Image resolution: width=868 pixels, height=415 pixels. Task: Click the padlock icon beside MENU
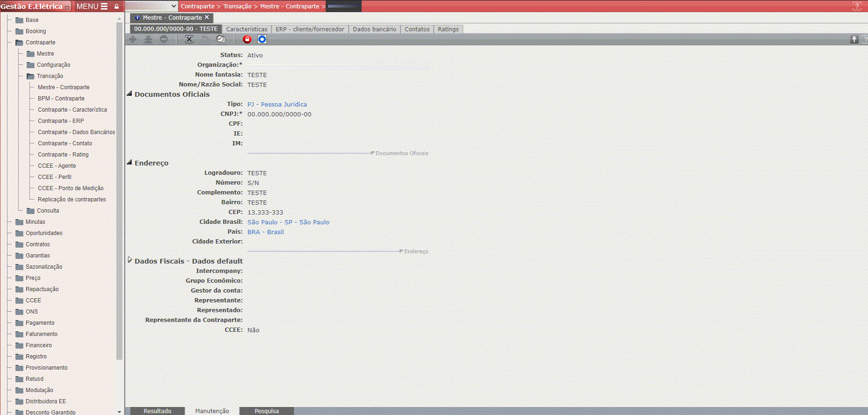coord(116,7)
